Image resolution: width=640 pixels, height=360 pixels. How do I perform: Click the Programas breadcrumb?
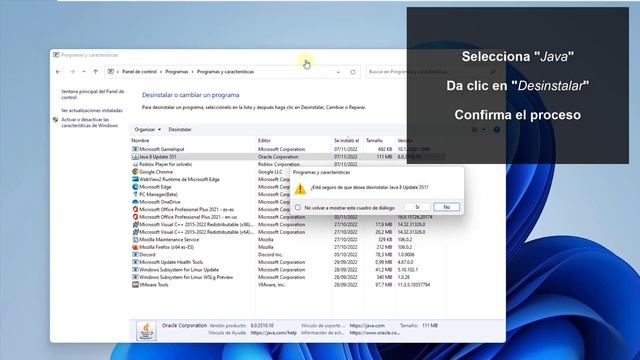[177, 72]
